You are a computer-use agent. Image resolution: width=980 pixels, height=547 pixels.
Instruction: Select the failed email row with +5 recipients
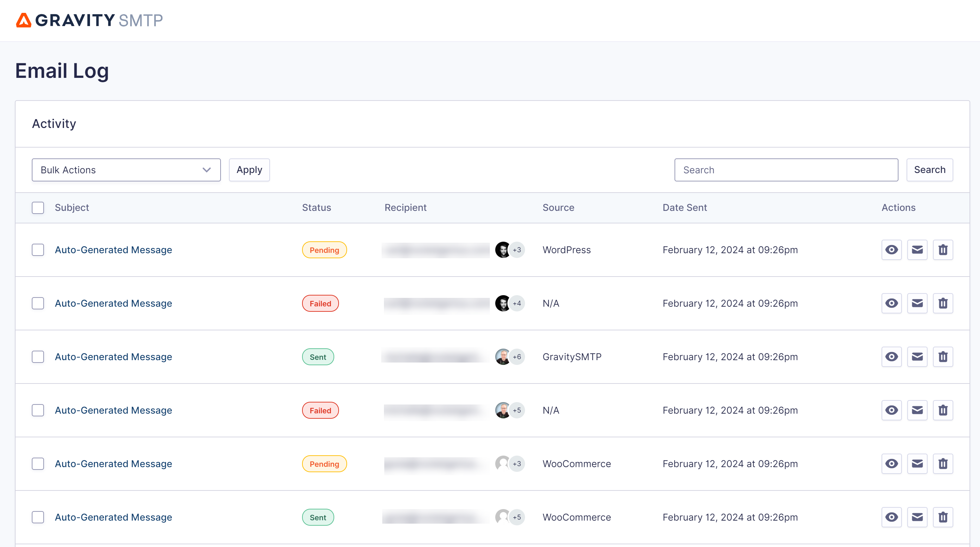38,410
